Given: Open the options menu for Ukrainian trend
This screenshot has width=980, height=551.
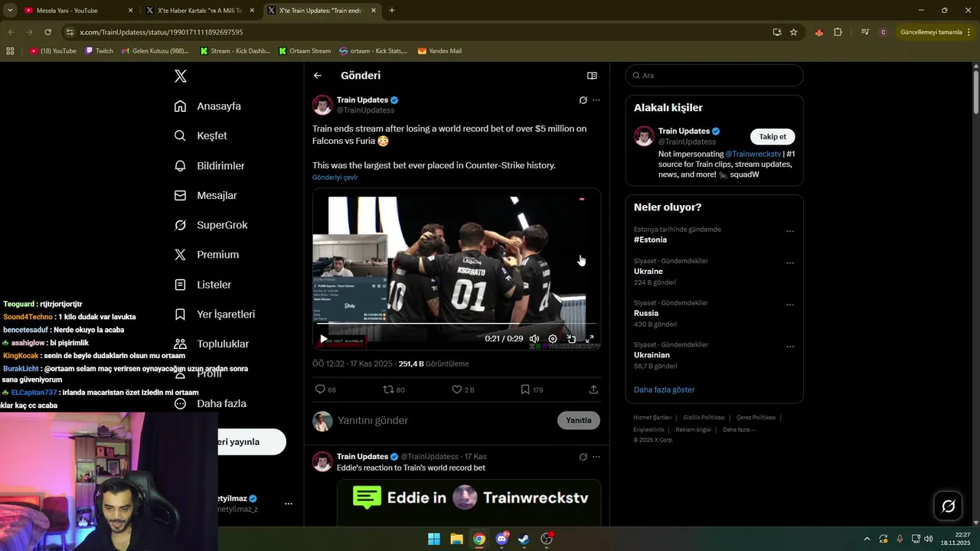Looking at the screenshot, I should (x=790, y=347).
